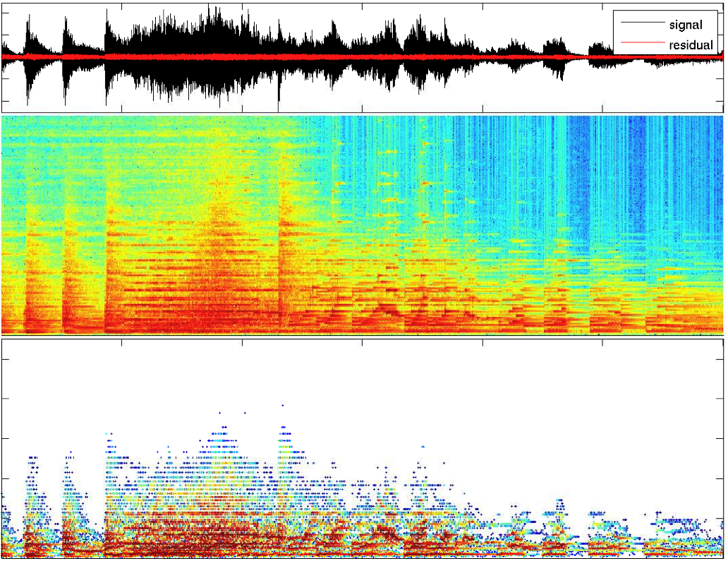This screenshot has height=561, width=728.
Task: Click the red residual trace at waveform's left edge
Action: coord(8,56)
